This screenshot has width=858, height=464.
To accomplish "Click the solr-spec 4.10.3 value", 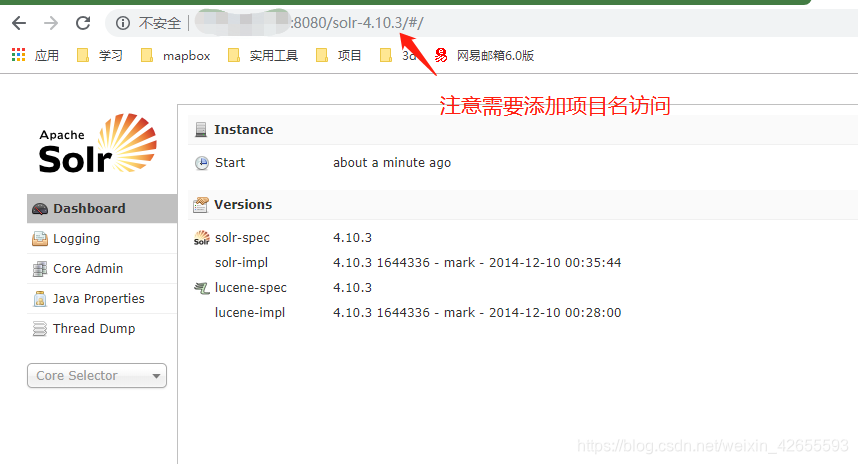I will (x=352, y=237).
